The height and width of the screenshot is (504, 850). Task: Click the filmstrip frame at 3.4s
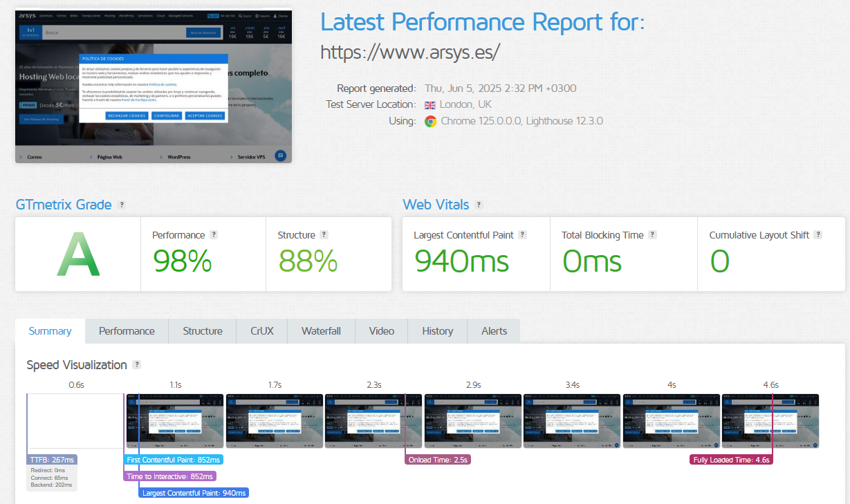click(x=572, y=422)
